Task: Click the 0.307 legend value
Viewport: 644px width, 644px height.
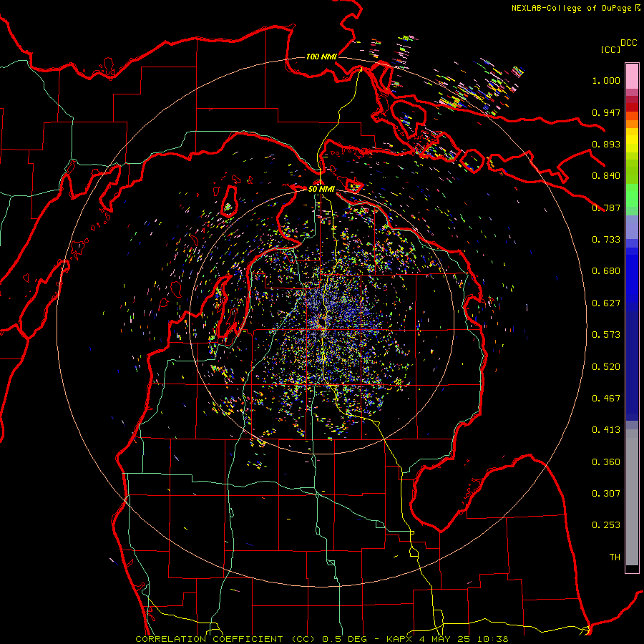Action: coord(606,494)
